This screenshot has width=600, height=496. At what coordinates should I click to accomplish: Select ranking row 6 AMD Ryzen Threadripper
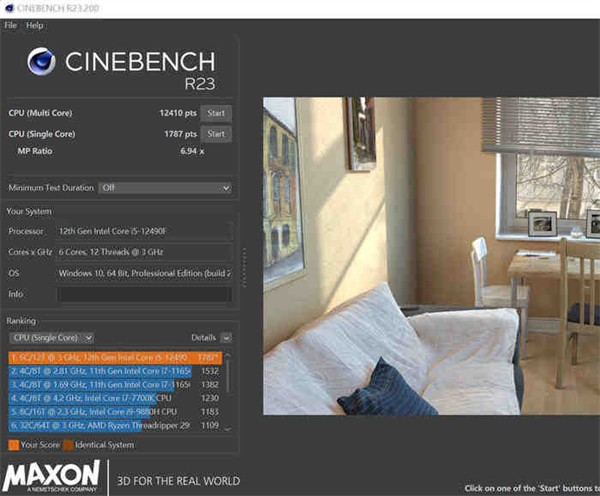click(115, 425)
